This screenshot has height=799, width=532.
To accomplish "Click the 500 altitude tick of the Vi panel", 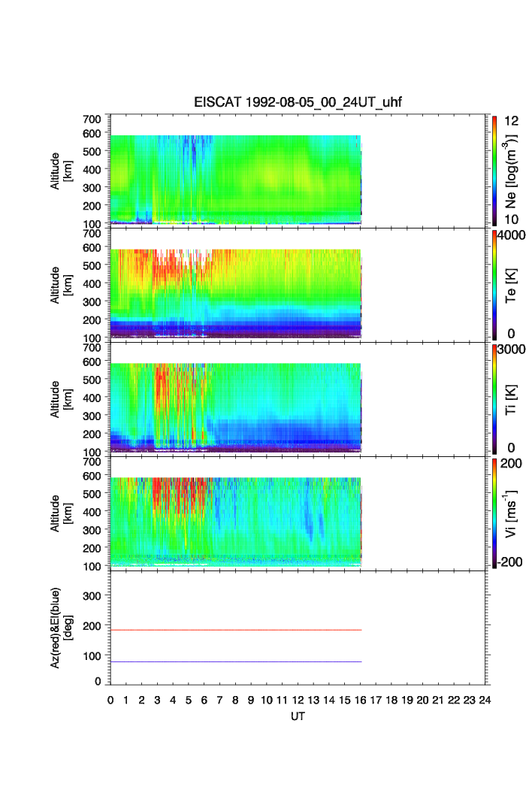I will 92,494.
